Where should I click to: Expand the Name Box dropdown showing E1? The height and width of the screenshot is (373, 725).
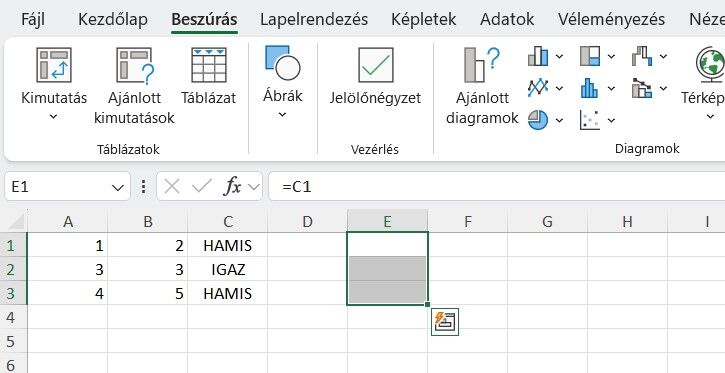click(x=118, y=187)
